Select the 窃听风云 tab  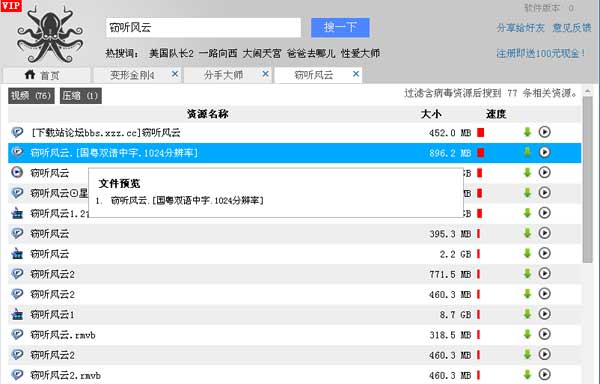pyautogui.click(x=314, y=75)
